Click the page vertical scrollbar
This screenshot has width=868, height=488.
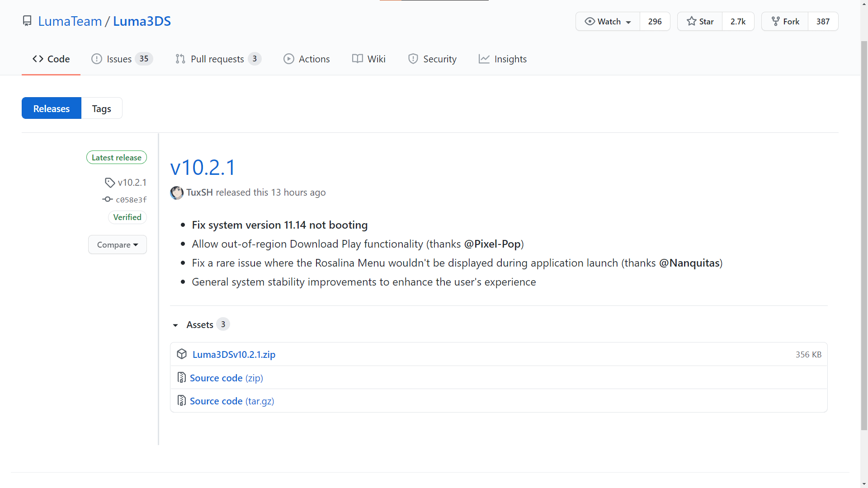coord(864,235)
